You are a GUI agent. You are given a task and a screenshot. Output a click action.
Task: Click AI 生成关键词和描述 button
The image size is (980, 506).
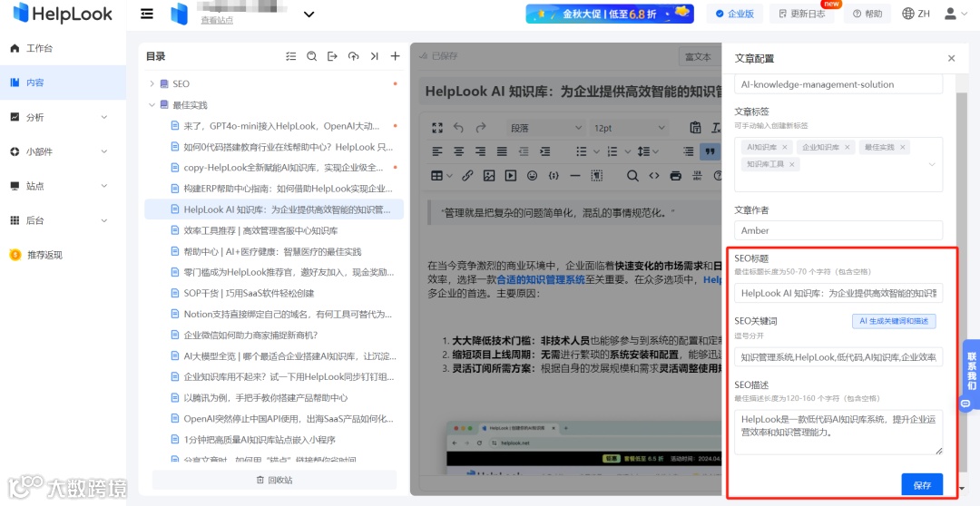click(x=894, y=321)
